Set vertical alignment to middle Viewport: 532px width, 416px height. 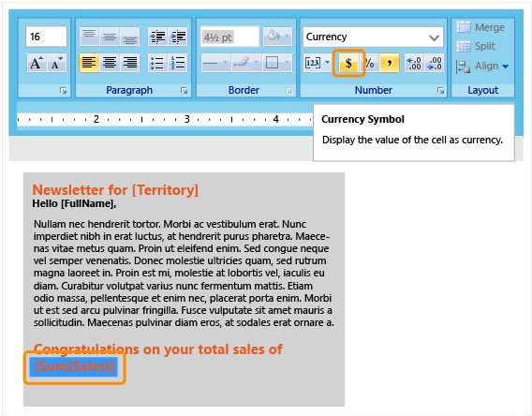click(110, 37)
